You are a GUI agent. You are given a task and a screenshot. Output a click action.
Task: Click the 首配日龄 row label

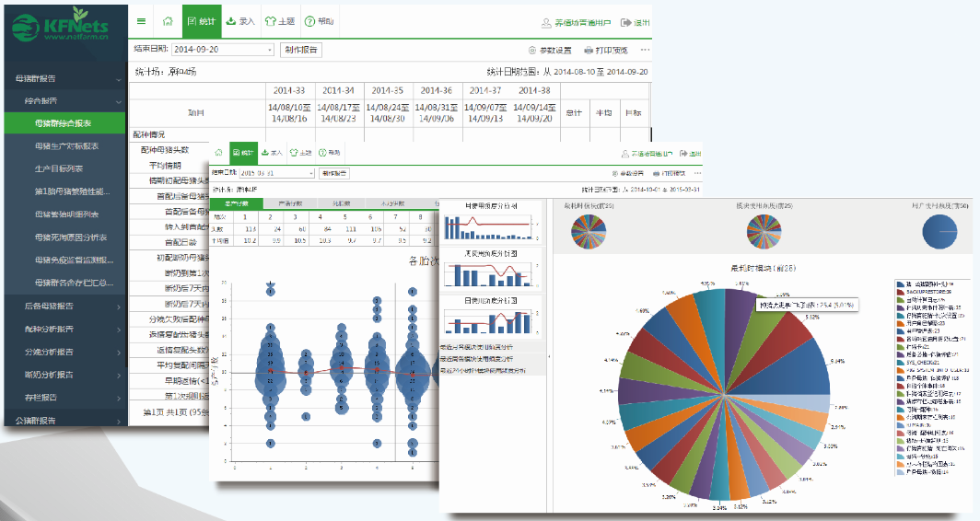pyautogui.click(x=181, y=242)
